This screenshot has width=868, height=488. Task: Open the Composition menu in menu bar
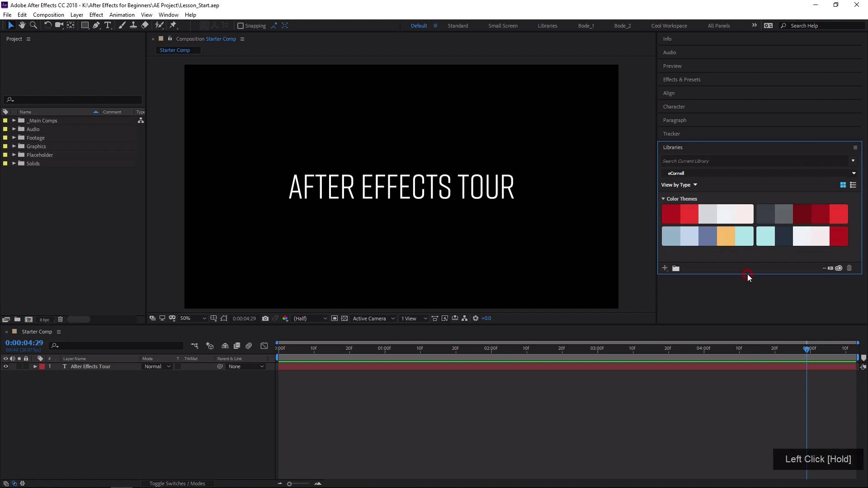pos(48,15)
